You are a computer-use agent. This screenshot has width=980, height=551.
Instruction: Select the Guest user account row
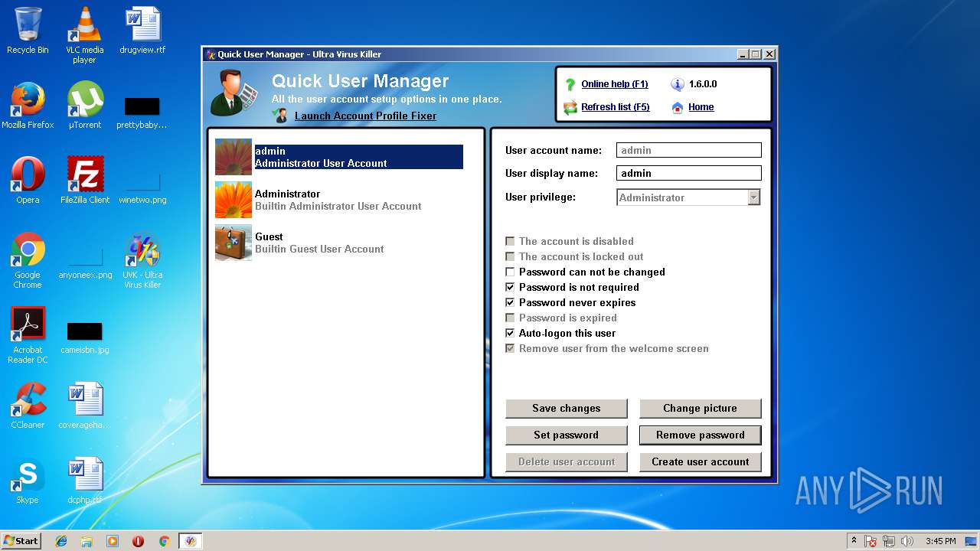(x=339, y=243)
